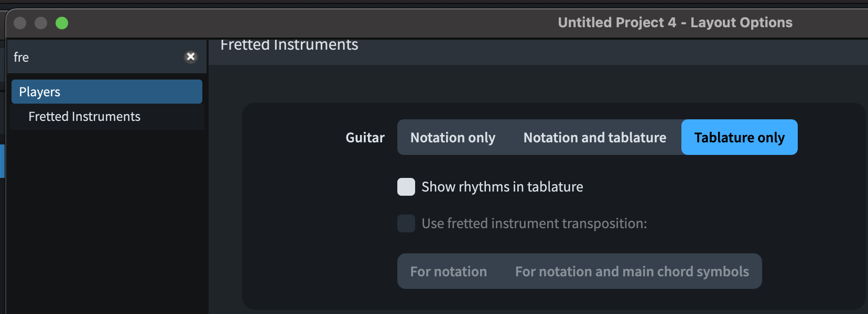
Task: Select Notation only for Guitar
Action: (453, 138)
